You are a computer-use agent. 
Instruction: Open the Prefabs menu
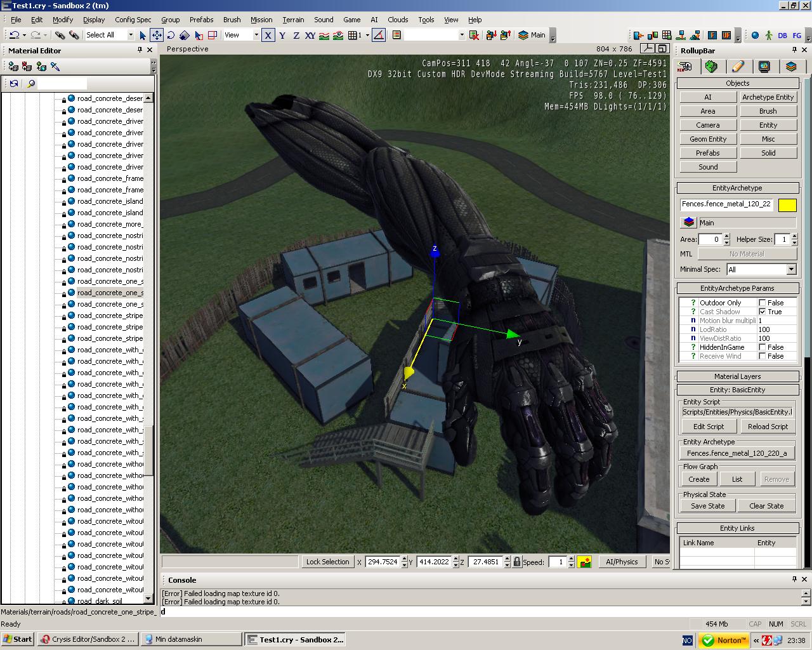[201, 20]
